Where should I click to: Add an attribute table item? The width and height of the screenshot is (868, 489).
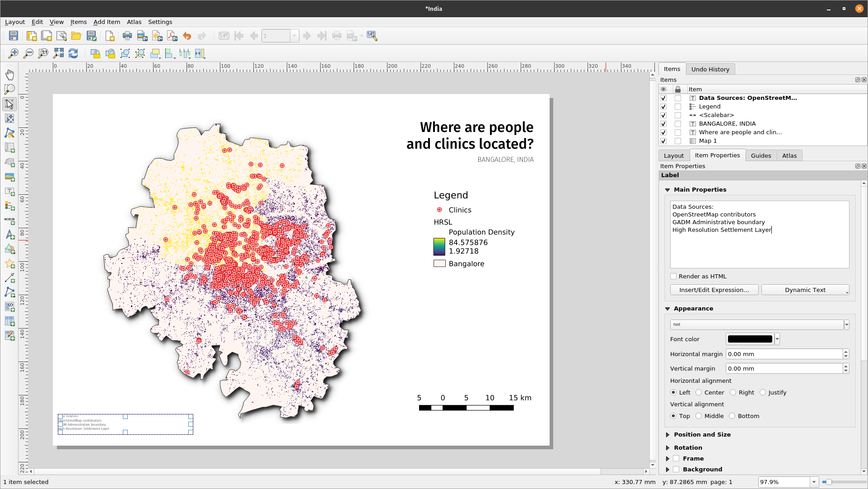click(9, 321)
